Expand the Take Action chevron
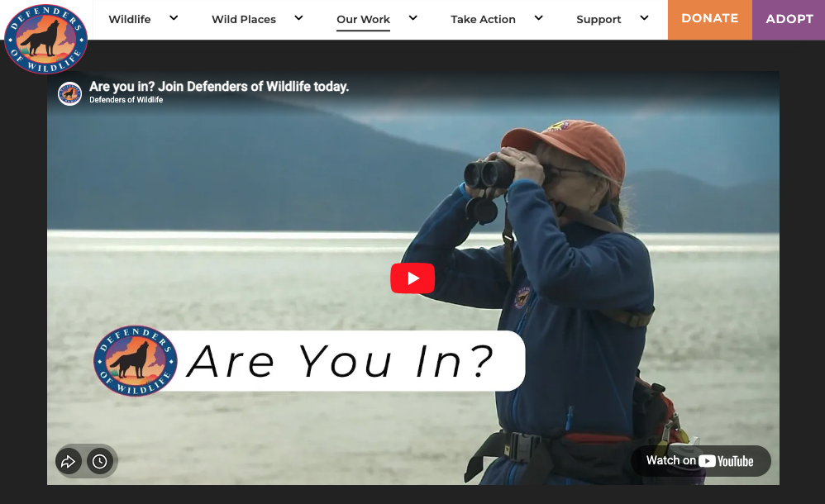 539,18
